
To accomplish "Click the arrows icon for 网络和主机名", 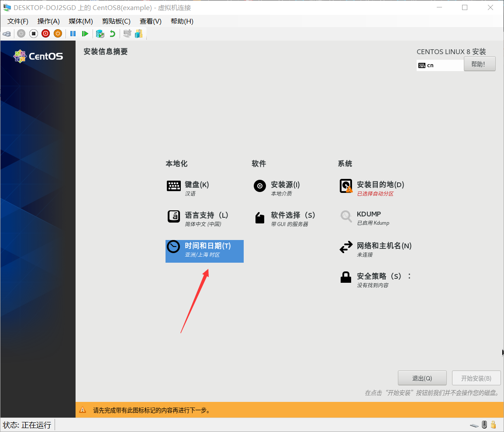I will 346,247.
